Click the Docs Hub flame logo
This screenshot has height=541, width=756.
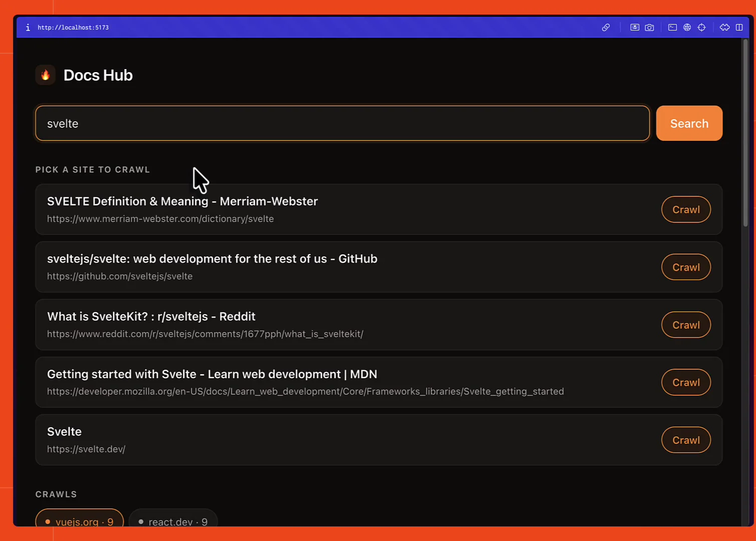pyautogui.click(x=45, y=75)
